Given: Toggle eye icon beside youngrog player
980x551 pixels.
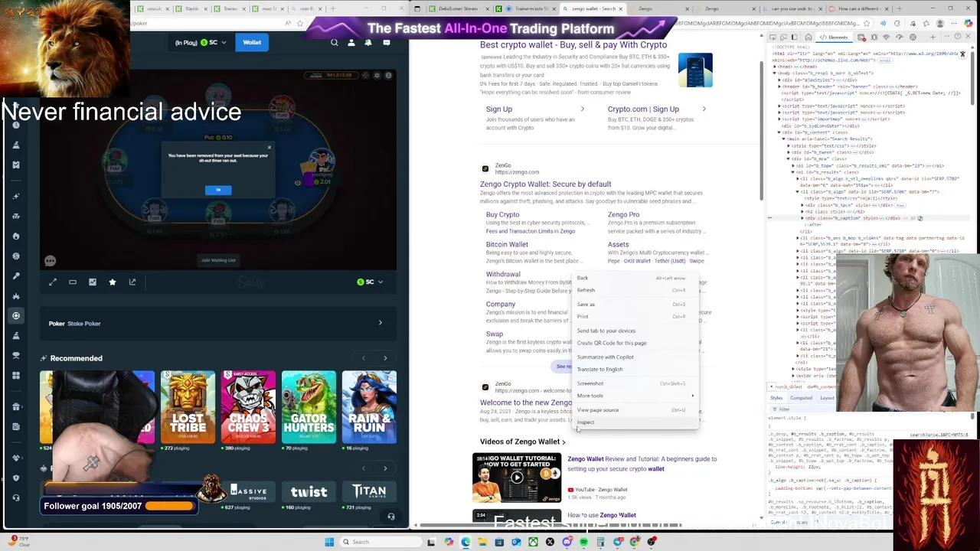Looking at the screenshot, I should click(x=298, y=183).
